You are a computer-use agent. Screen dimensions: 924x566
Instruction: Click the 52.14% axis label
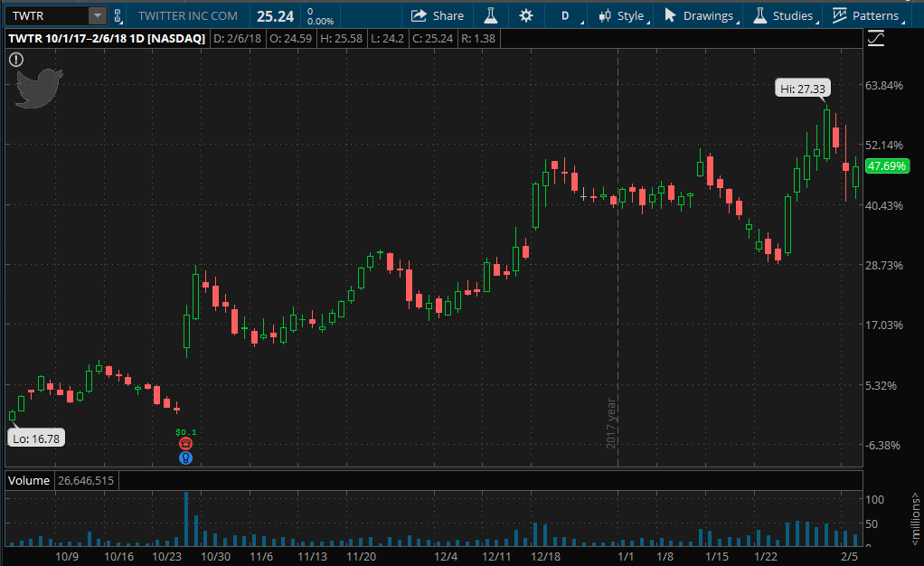pos(884,145)
